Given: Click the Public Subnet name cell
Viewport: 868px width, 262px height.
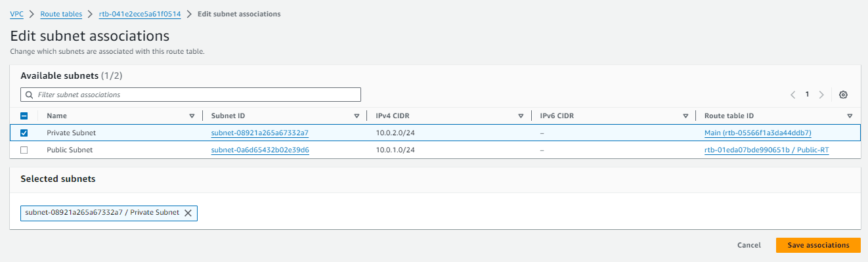Looking at the screenshot, I should pos(70,150).
